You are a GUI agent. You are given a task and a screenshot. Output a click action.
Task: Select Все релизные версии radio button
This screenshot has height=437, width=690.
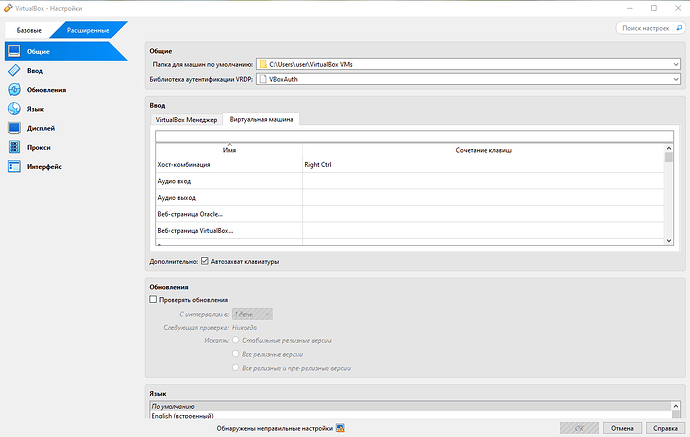[236, 353]
